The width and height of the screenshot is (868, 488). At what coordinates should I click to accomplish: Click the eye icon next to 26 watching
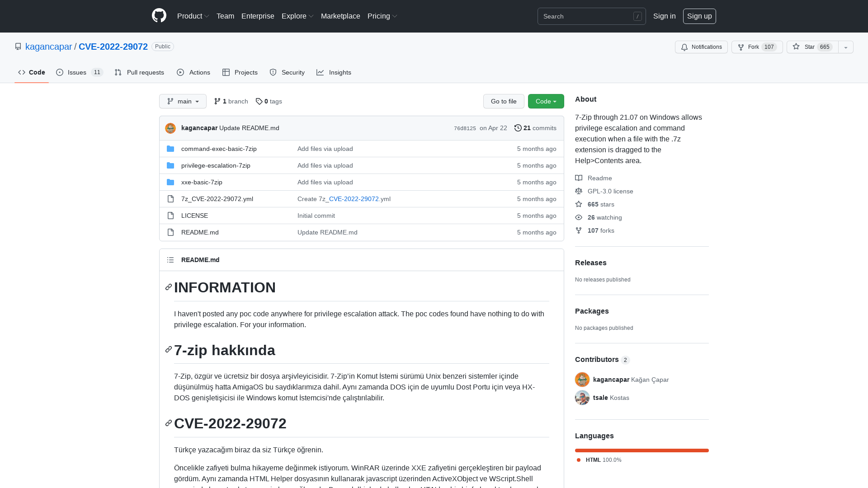[x=579, y=217]
